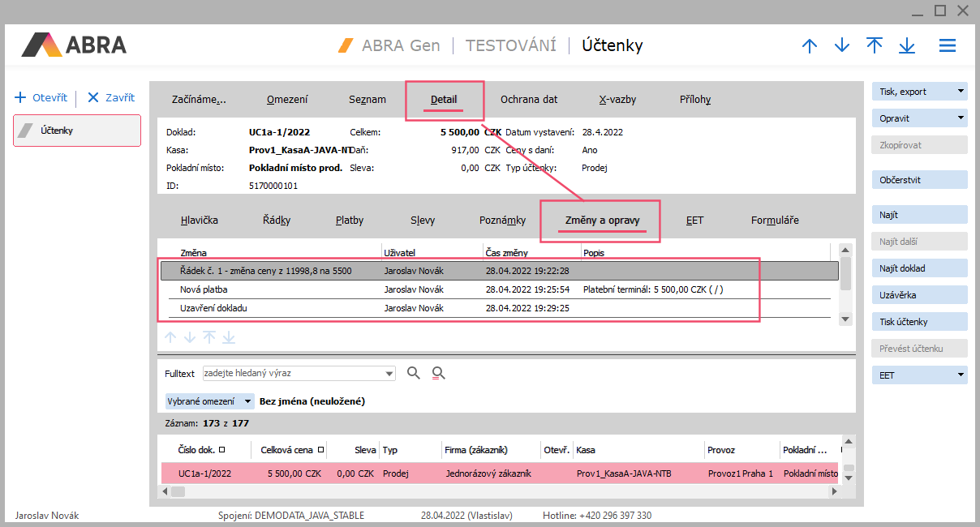The image size is (980, 527).
Task: Expand the Vybrané omezení dropdown
Action: (x=247, y=401)
